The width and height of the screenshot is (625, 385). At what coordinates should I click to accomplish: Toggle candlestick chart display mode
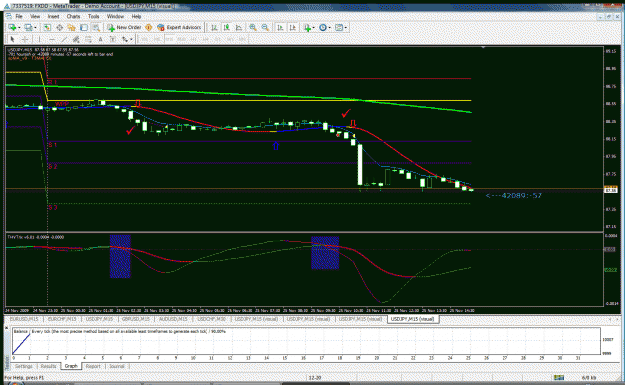[226, 28]
